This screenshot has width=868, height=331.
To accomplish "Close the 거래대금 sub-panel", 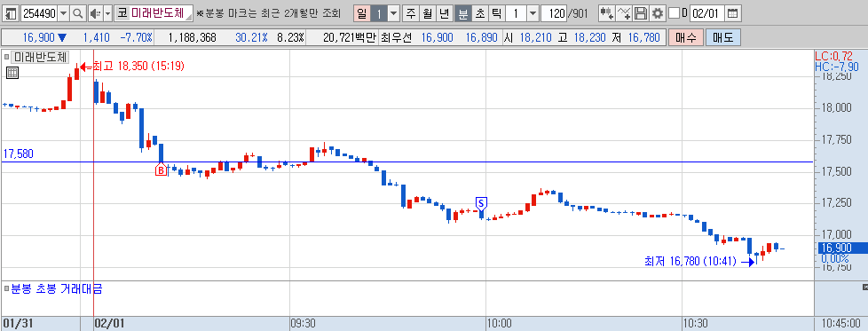I will (x=865, y=287).
